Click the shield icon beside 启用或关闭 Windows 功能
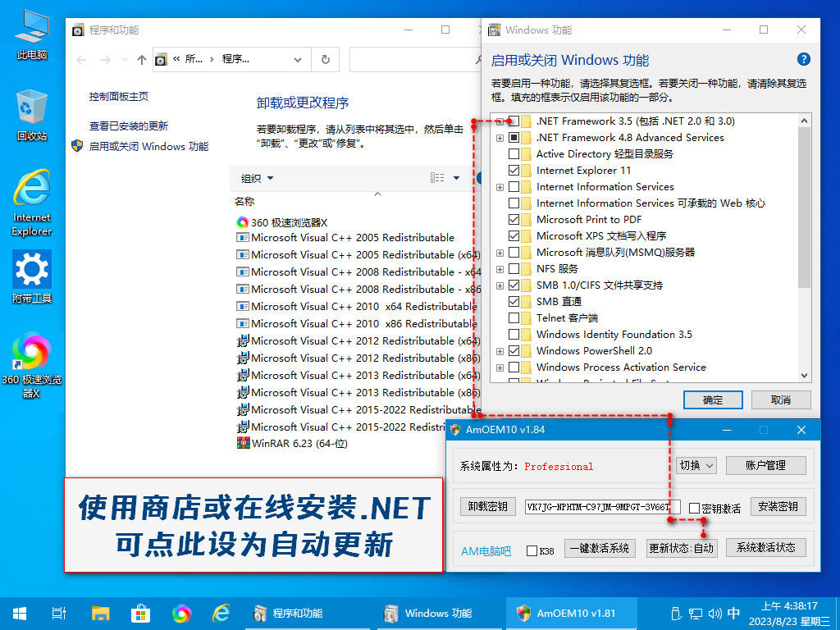 [x=77, y=146]
